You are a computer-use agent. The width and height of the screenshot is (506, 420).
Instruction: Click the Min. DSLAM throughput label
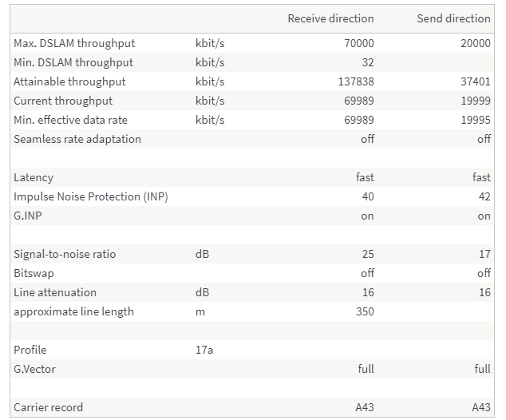click(x=73, y=62)
